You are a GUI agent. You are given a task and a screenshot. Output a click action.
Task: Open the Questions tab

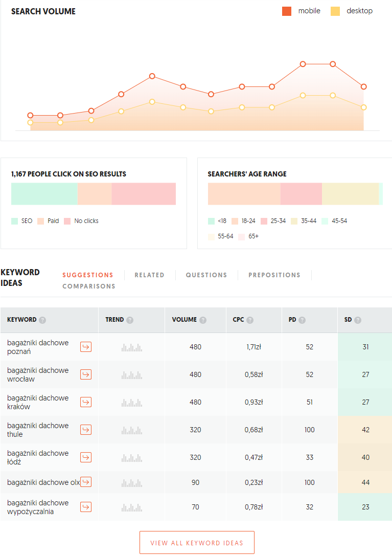click(206, 275)
